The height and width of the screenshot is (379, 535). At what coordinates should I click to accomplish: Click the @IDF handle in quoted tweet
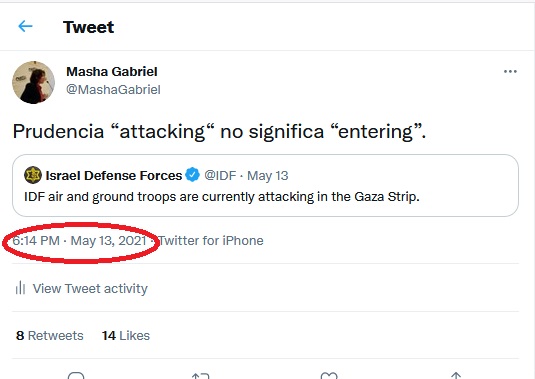pos(220,175)
